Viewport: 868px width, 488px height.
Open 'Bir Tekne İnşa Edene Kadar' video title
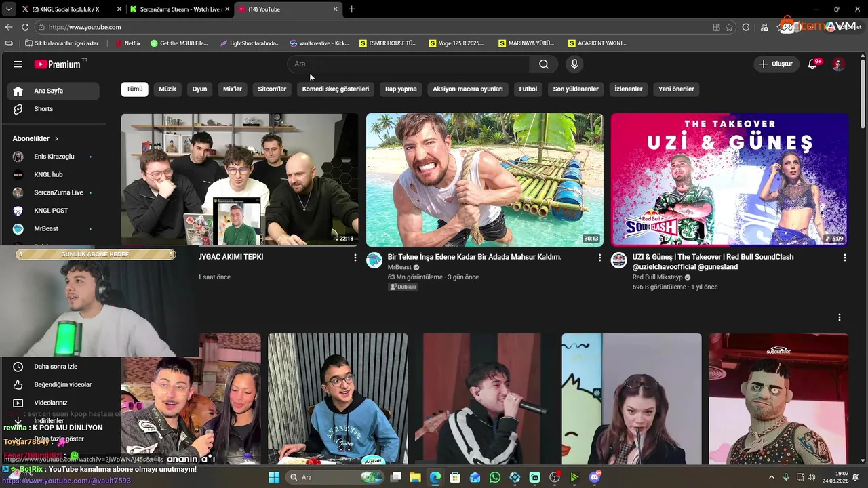tap(475, 257)
